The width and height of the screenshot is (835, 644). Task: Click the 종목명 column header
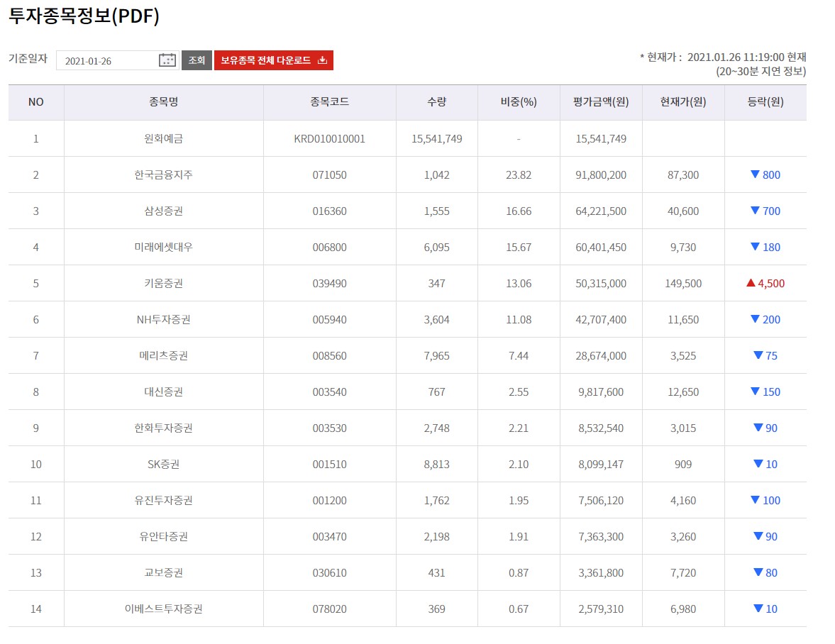pos(163,101)
